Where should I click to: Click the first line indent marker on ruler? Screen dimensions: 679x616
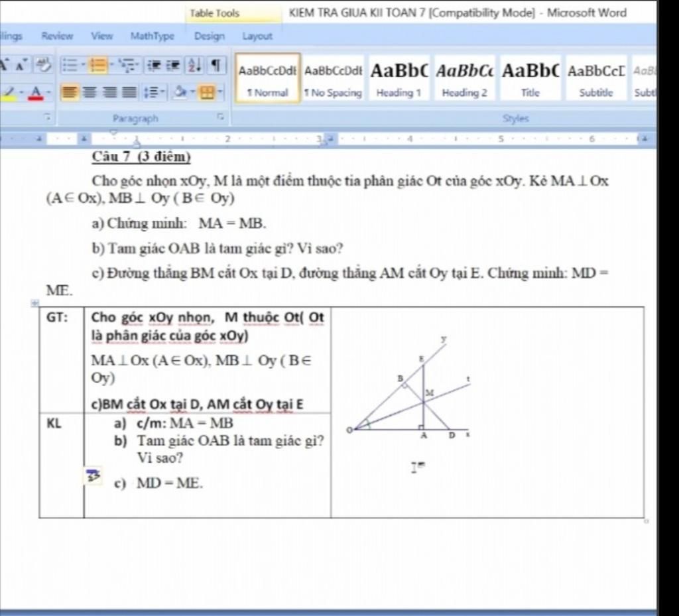pos(114,132)
